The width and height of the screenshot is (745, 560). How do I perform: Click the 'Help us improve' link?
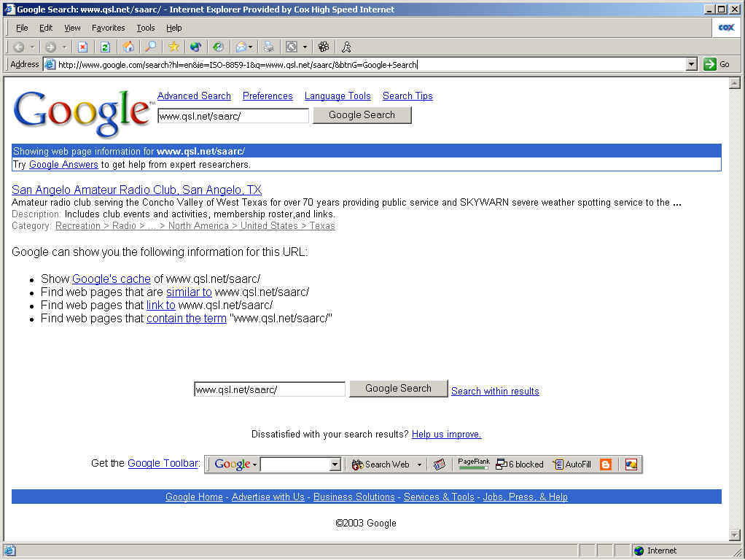446,434
